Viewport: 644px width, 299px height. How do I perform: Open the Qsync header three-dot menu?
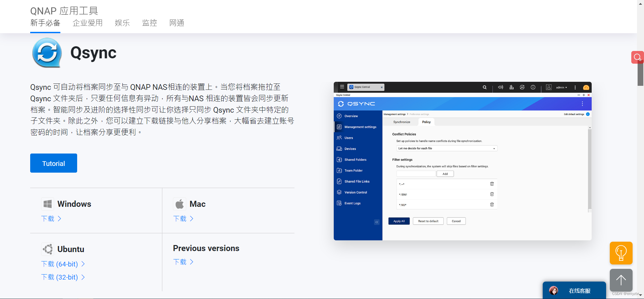(582, 104)
